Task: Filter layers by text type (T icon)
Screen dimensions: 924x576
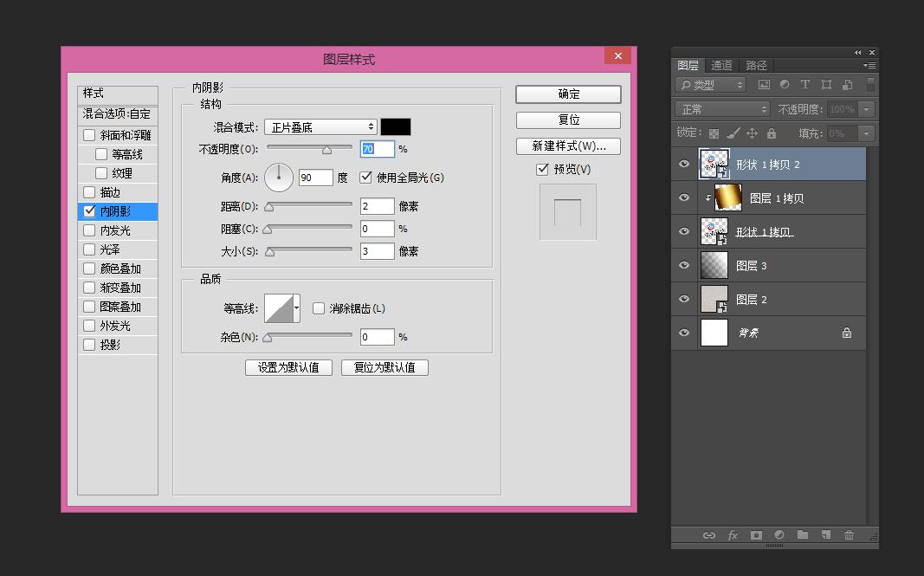Action: click(804, 85)
